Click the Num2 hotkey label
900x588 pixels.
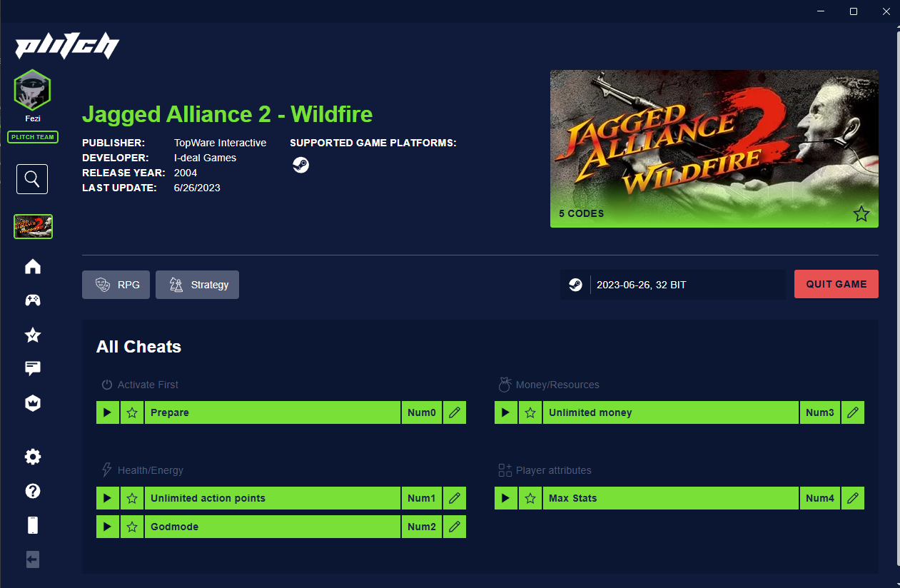(x=422, y=527)
